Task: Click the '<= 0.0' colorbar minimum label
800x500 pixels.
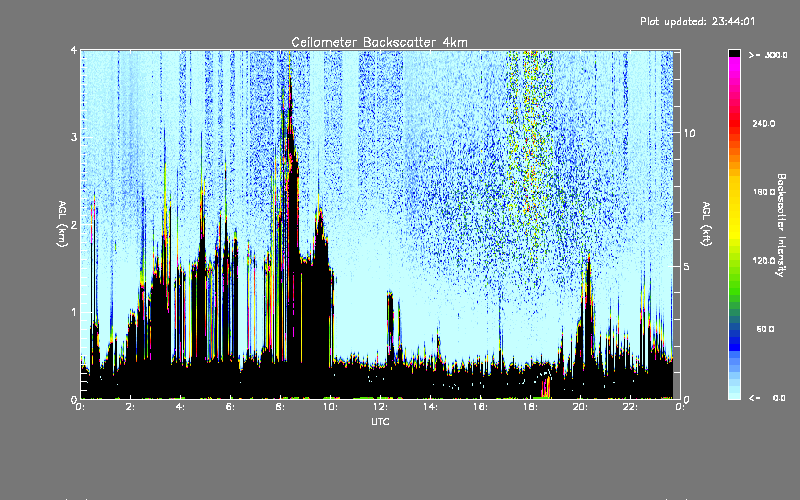Action: (x=767, y=398)
